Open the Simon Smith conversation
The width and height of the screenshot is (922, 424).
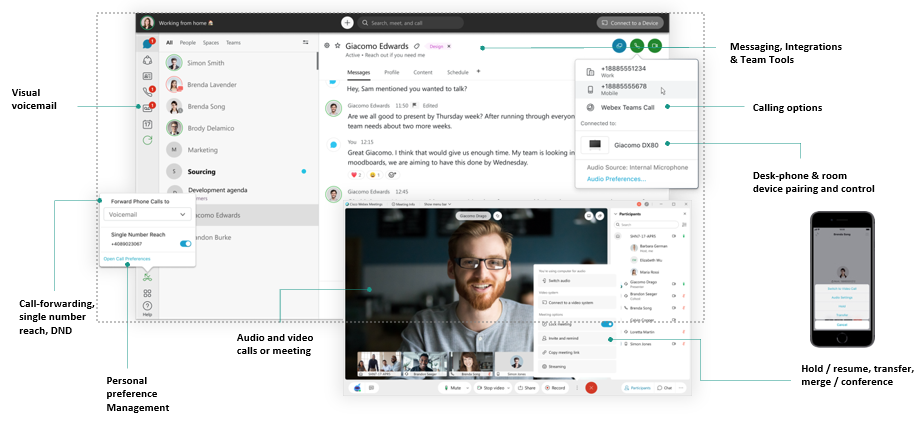(x=204, y=63)
